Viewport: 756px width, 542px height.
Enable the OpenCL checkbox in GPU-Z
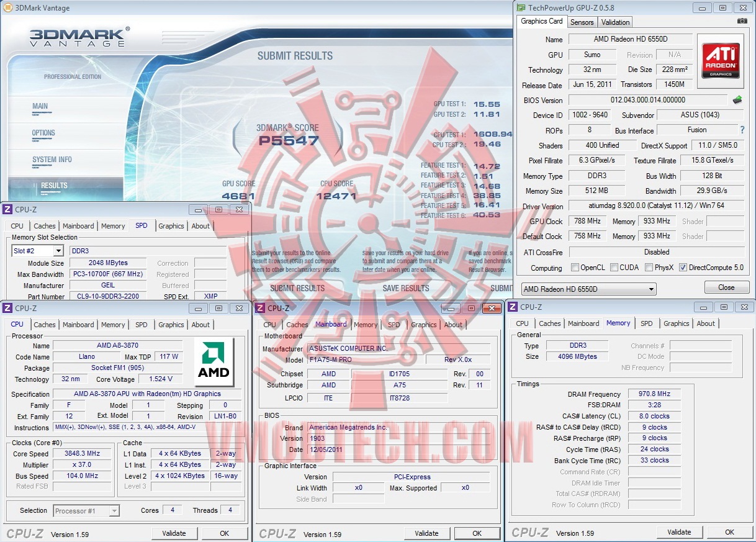coord(574,268)
